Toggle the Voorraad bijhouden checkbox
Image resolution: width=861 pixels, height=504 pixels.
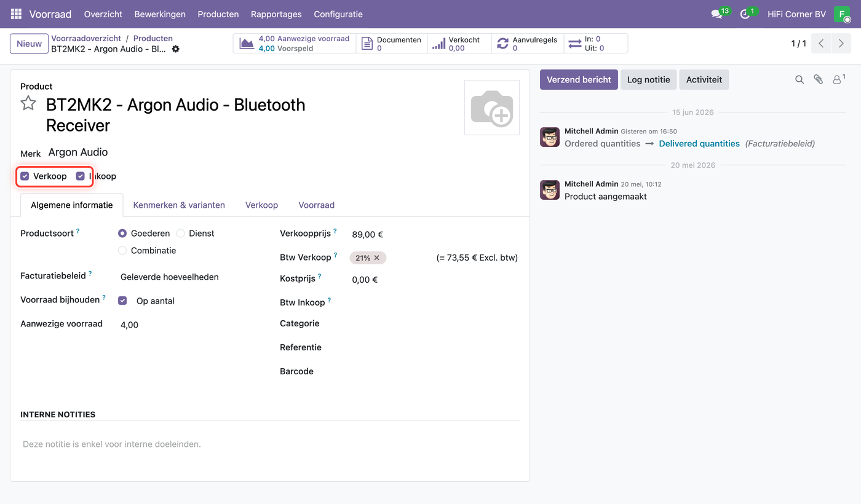(122, 301)
